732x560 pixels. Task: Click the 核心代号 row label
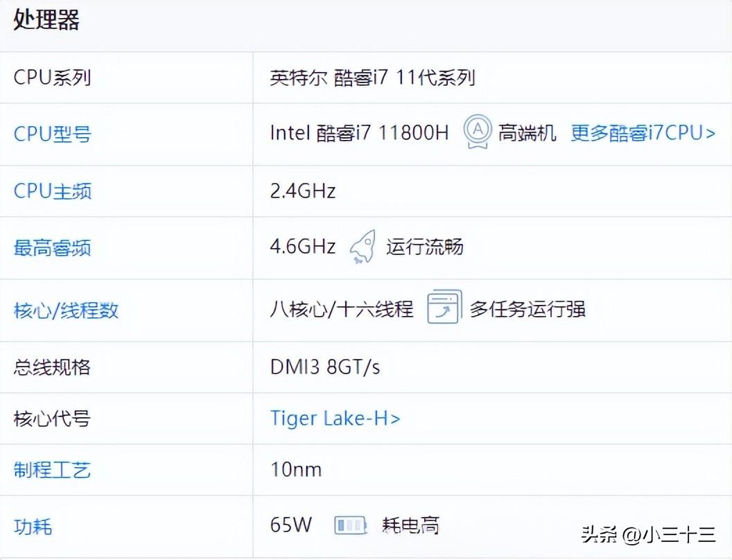(52, 419)
